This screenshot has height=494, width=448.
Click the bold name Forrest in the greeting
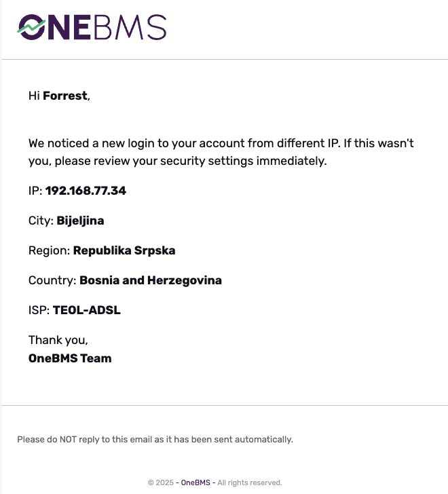pos(65,96)
